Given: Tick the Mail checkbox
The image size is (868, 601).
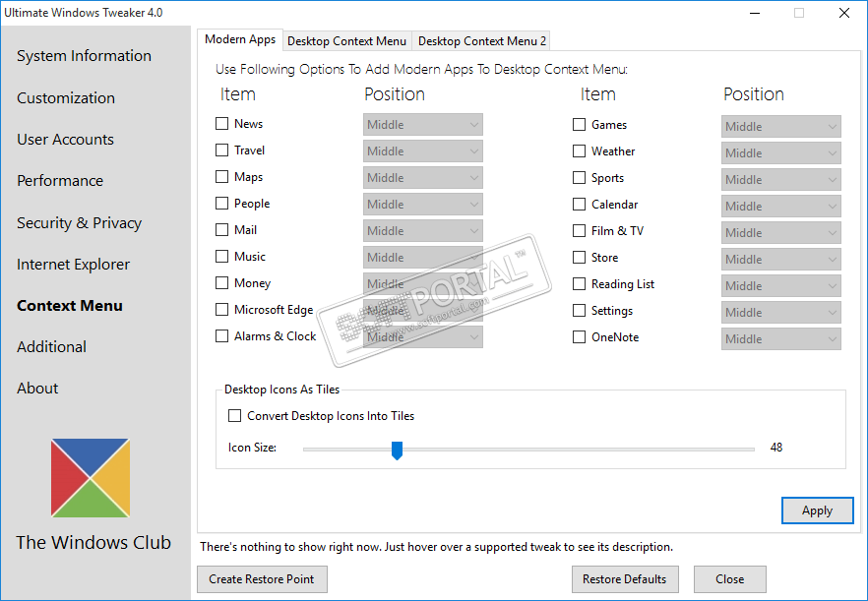Looking at the screenshot, I should click(x=222, y=229).
